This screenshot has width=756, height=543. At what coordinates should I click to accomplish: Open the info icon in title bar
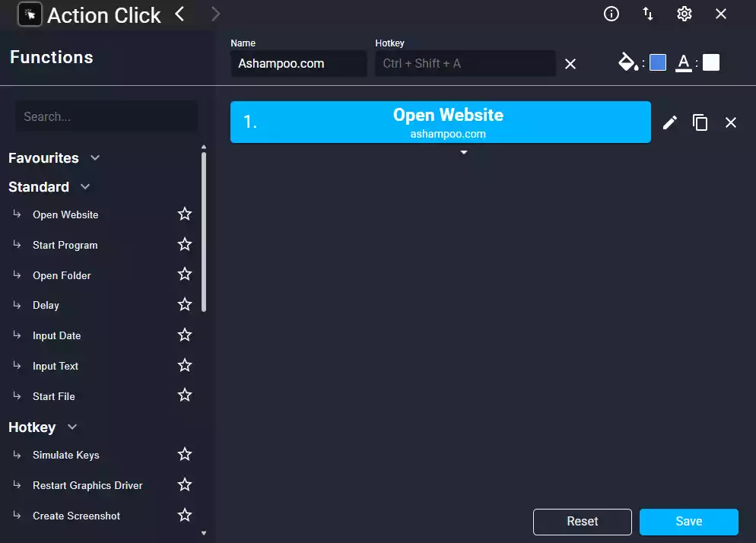point(611,14)
